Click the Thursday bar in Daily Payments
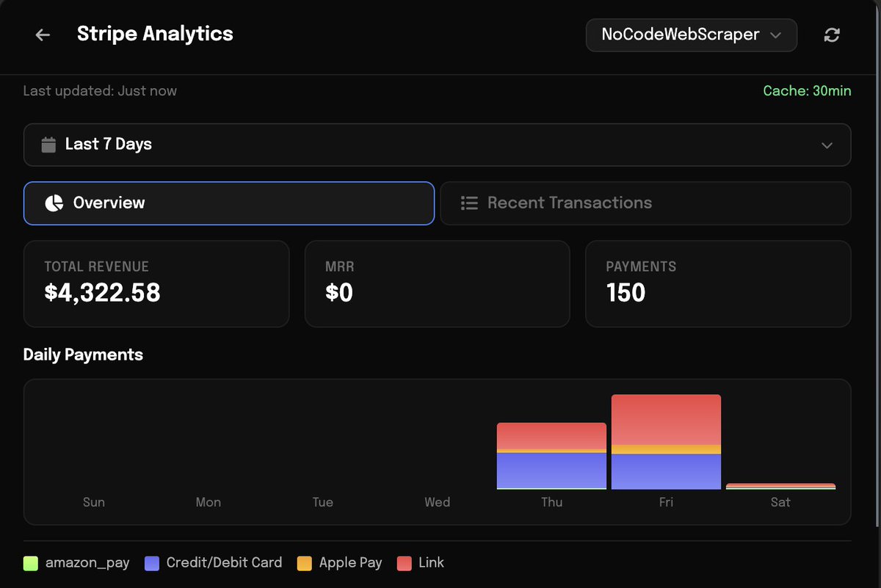Viewport: 881px width, 588px height. pos(551,456)
